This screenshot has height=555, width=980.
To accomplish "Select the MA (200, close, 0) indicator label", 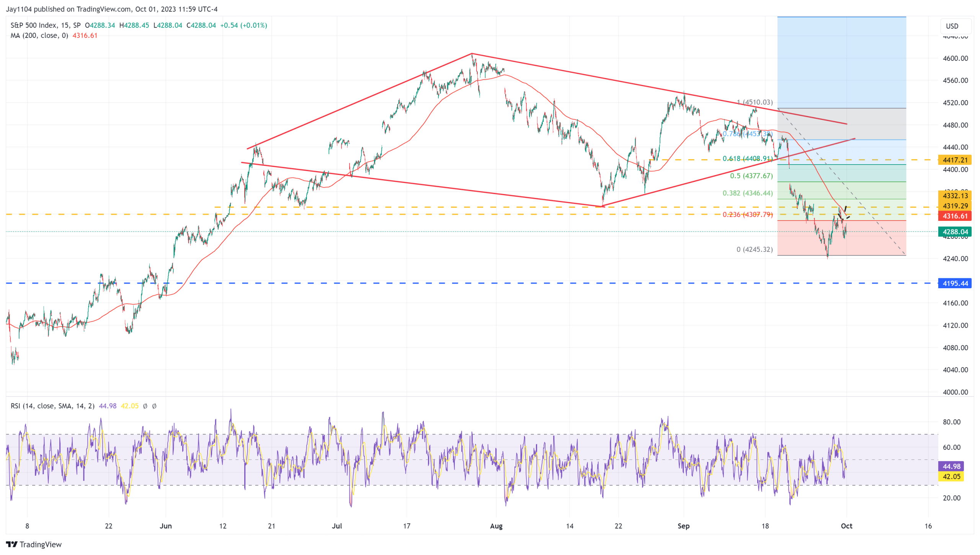I will [x=39, y=35].
